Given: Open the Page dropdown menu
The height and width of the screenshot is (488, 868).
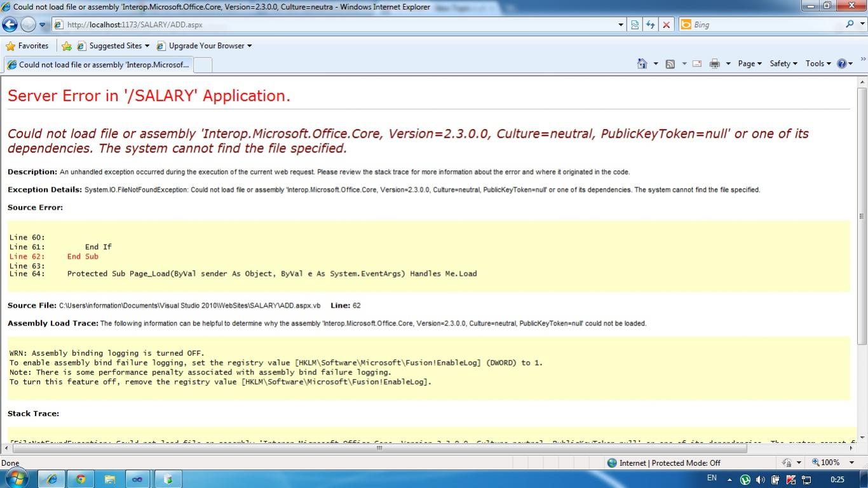Looking at the screenshot, I should click(x=750, y=64).
